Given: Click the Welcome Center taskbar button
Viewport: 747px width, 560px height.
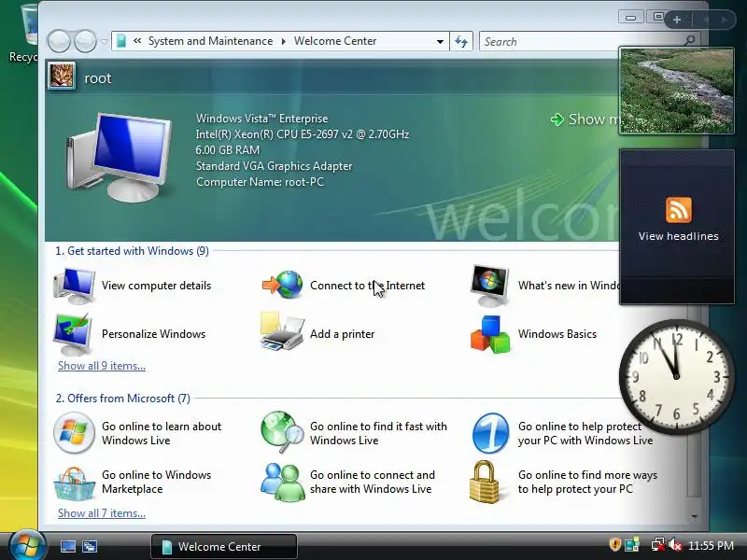Looking at the screenshot, I should tap(224, 546).
